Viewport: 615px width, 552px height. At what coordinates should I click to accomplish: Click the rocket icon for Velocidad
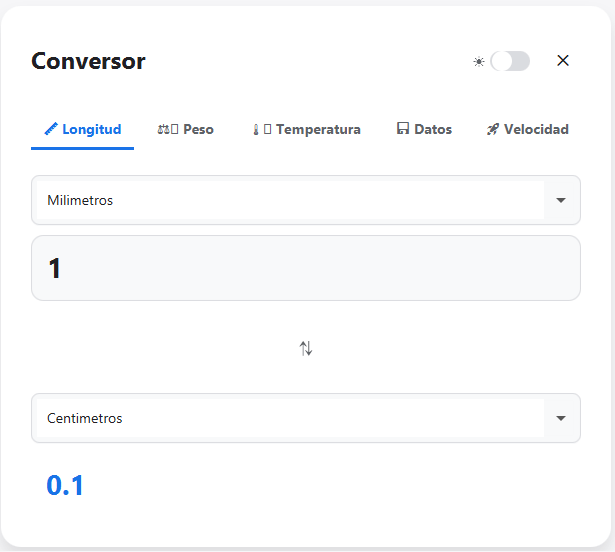(492, 129)
